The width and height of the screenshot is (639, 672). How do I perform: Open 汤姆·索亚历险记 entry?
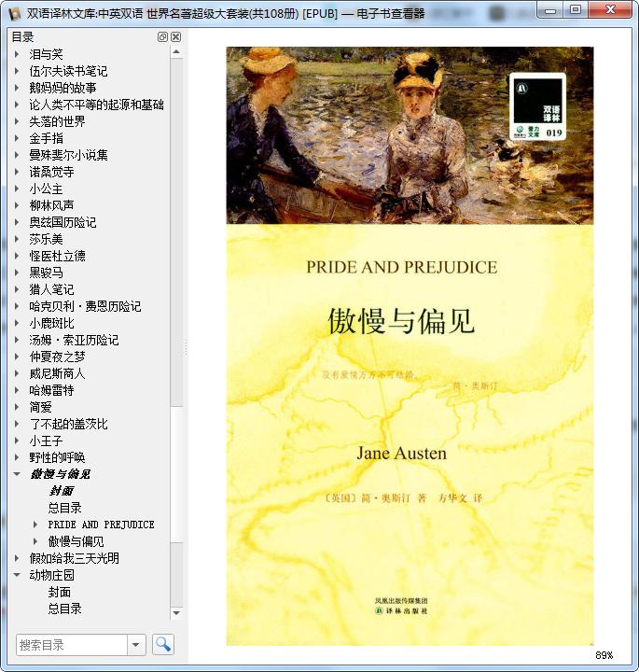74,340
